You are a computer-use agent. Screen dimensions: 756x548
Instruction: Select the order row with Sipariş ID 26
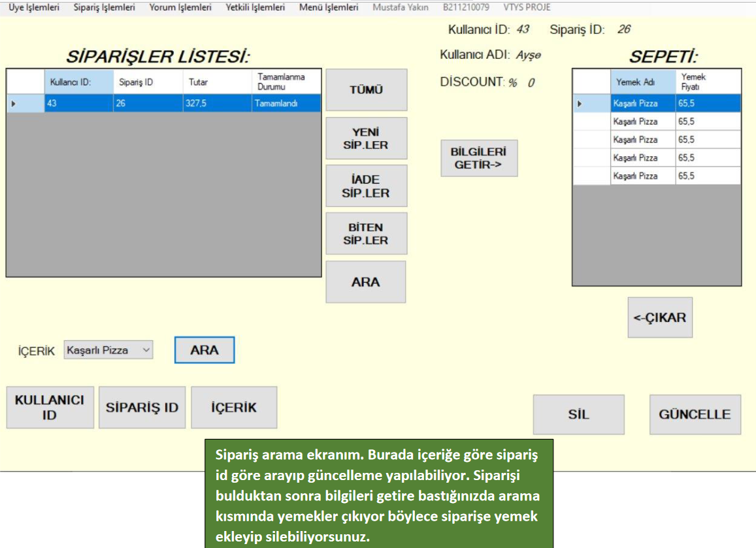(x=147, y=103)
